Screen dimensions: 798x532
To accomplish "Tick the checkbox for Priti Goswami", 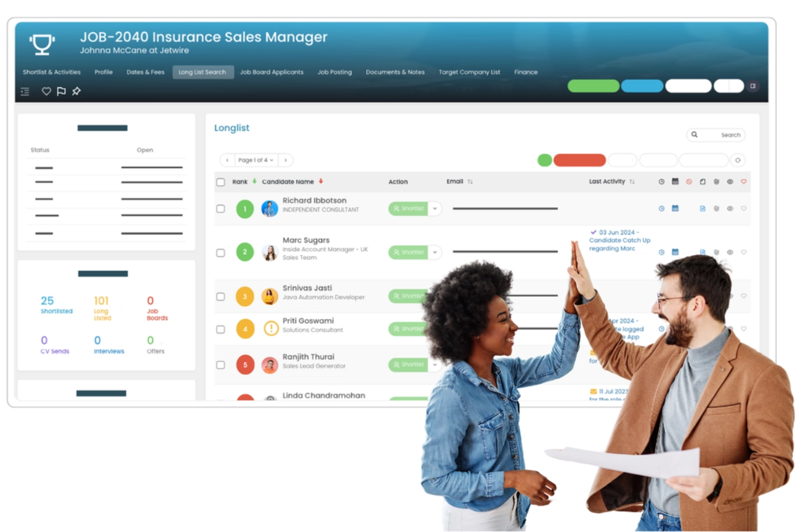I will [220, 329].
